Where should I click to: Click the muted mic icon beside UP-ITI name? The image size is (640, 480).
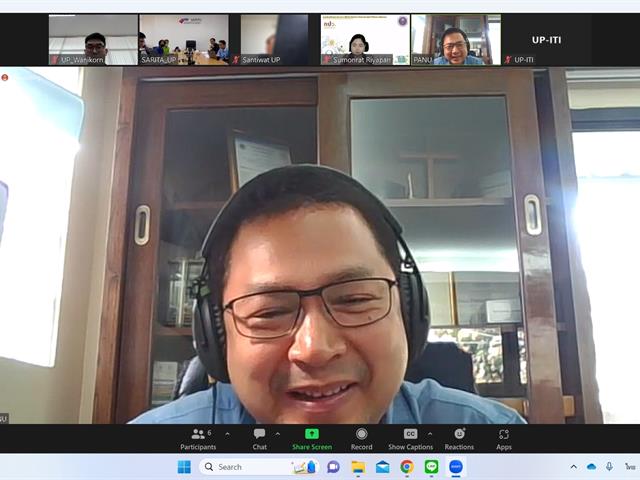pos(508,60)
